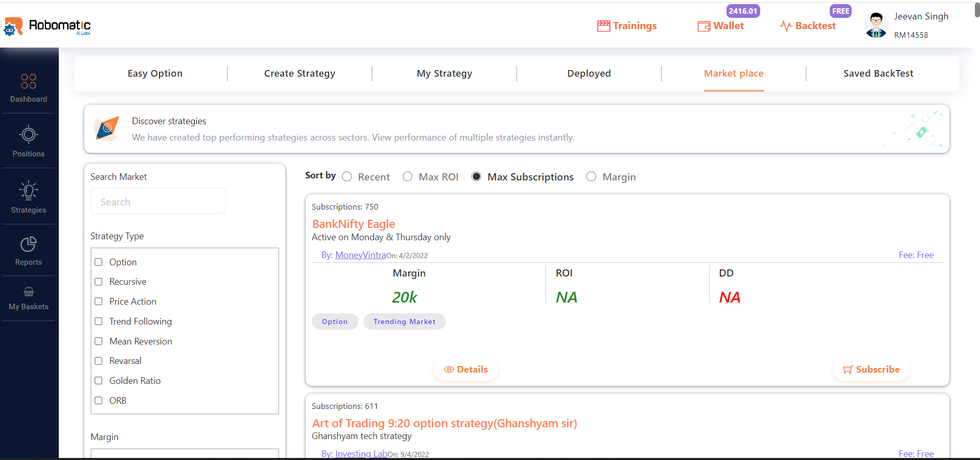The width and height of the screenshot is (980, 460).
Task: Click the Backtest pulse icon
Action: (786, 26)
